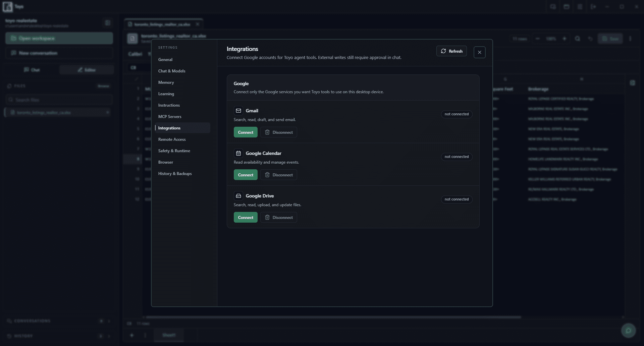This screenshot has width=644, height=346.
Task: Click Save button in editor toolbar
Action: 610,39
